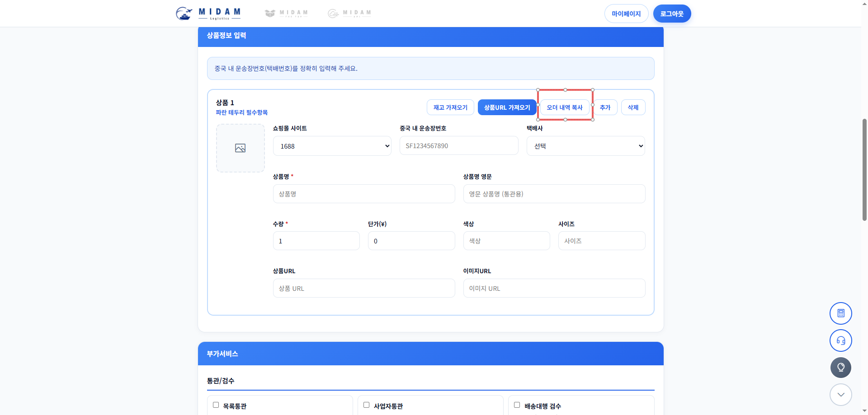Check the 배송대행 검수 option
This screenshot has width=868, height=415.
click(517, 405)
